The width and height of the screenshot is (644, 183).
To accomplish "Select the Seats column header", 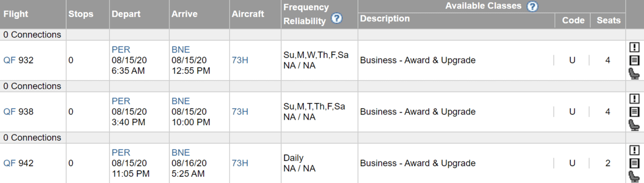I will pyautogui.click(x=608, y=20).
